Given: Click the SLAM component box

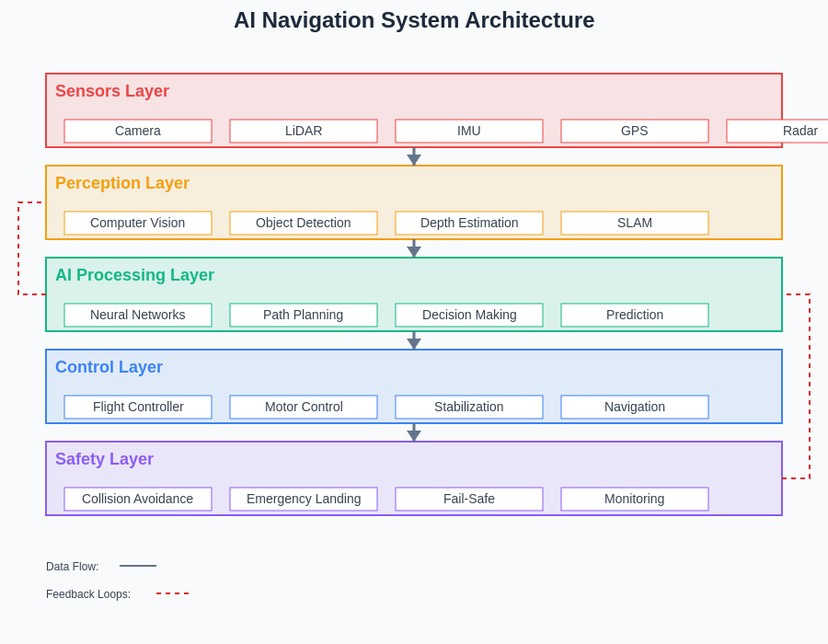Looking at the screenshot, I should coord(635,223).
